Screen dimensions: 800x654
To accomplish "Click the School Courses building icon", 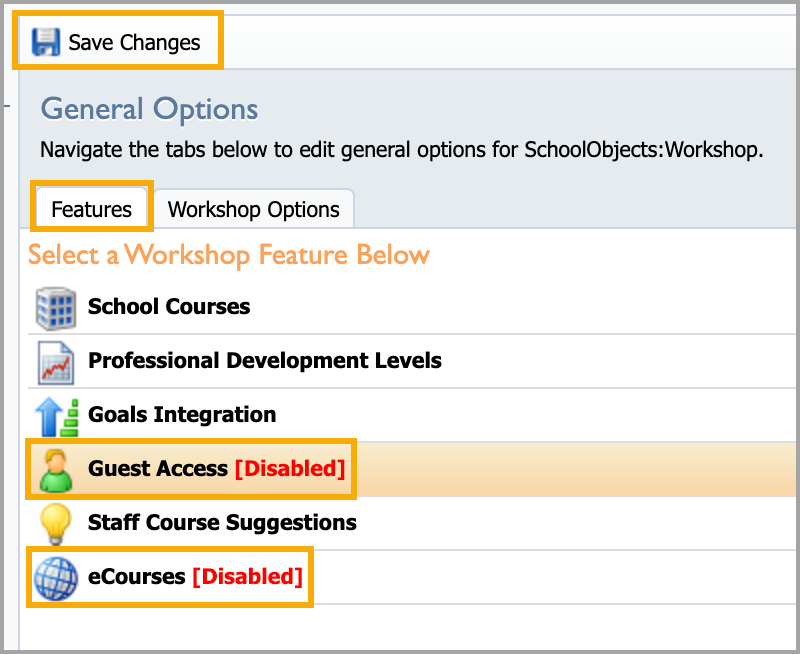I will pyautogui.click(x=56, y=307).
